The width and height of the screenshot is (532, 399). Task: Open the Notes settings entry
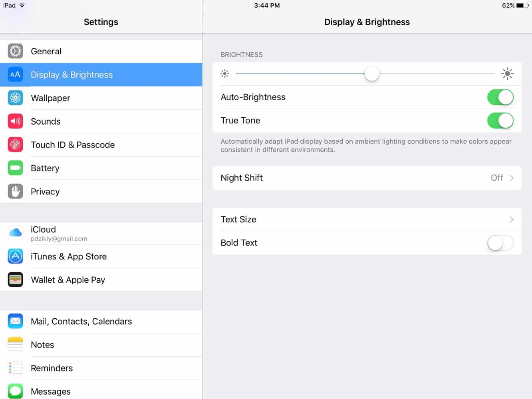(101, 345)
